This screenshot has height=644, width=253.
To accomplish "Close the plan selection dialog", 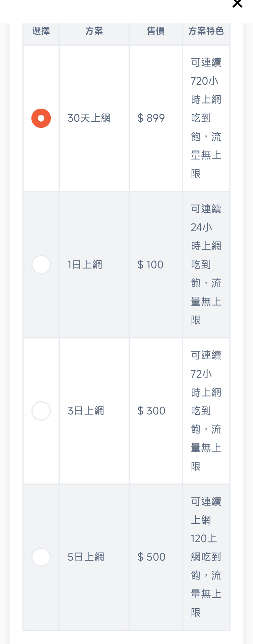I will pos(237,3).
